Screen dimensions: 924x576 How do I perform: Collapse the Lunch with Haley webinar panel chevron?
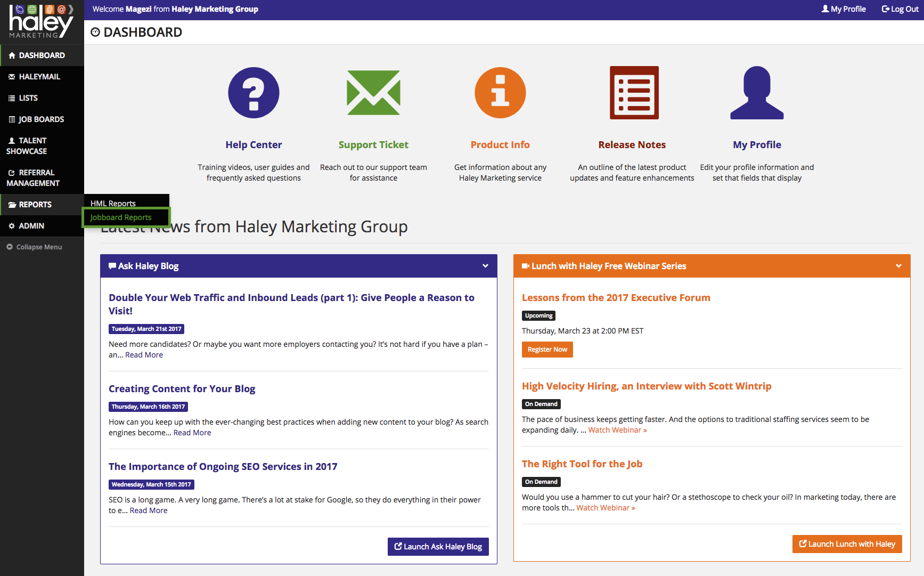coord(898,266)
